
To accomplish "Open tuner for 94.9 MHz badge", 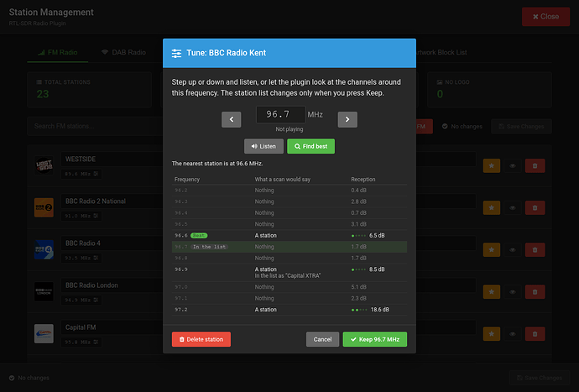I will tap(81, 300).
